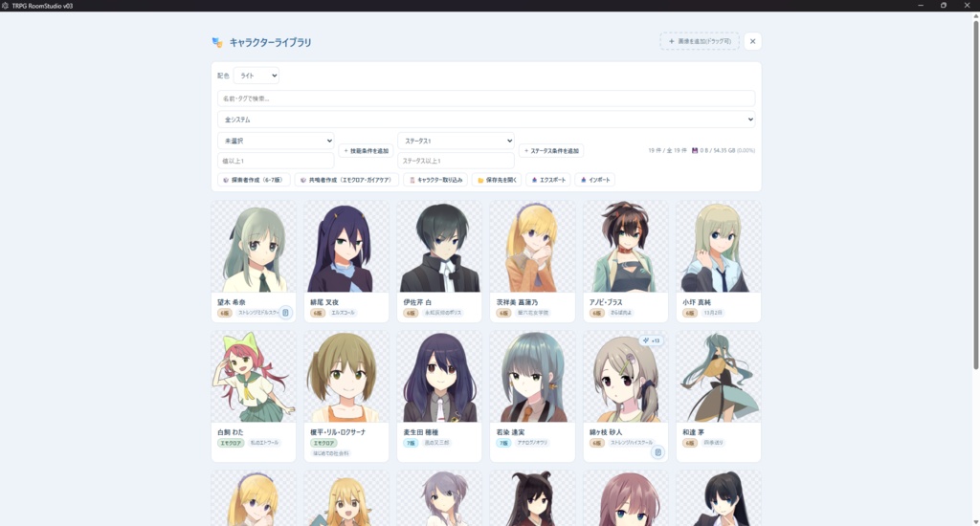Click the キャラクターライブラリ heading

pyautogui.click(x=270, y=42)
